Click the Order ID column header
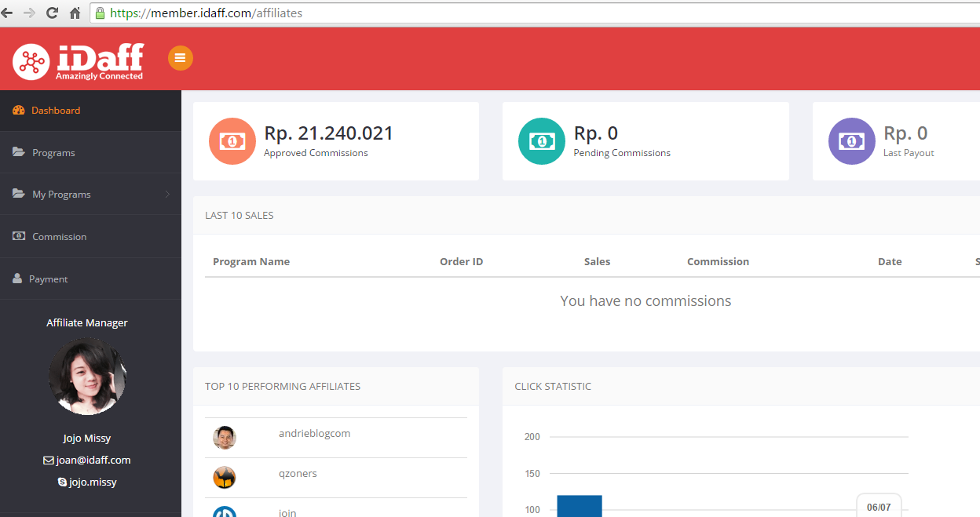 [x=461, y=261]
